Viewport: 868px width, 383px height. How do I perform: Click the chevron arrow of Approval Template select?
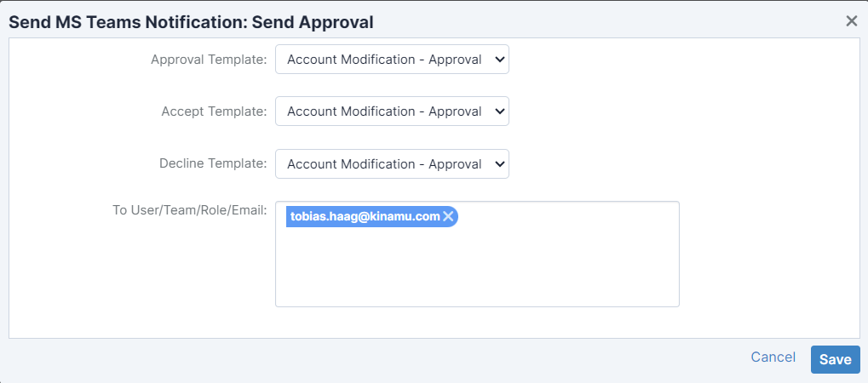499,60
